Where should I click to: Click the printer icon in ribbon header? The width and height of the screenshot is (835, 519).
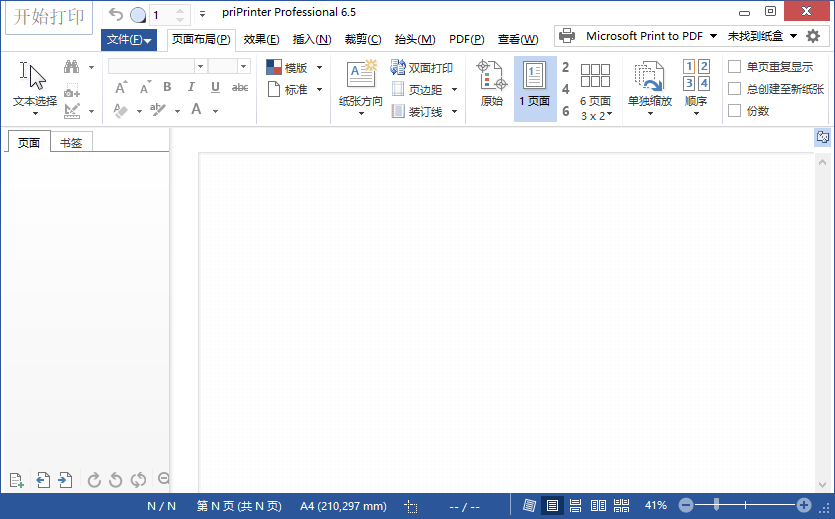pyautogui.click(x=567, y=36)
